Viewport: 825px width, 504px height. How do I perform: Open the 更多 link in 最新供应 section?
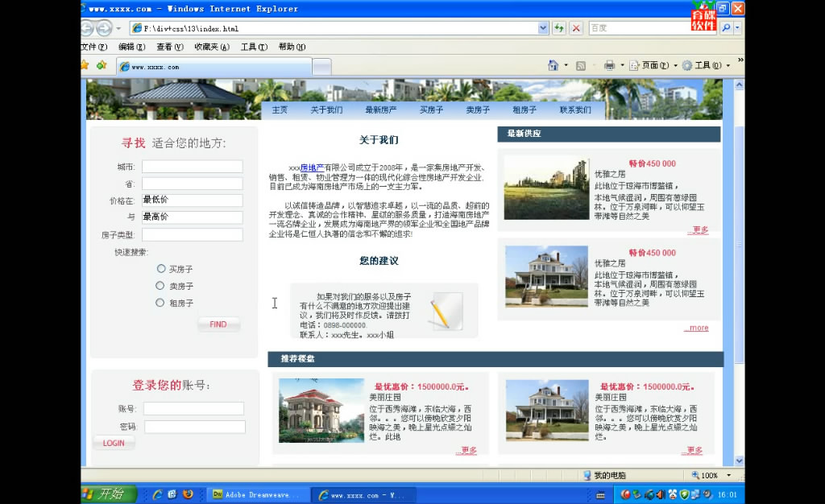coord(699,229)
